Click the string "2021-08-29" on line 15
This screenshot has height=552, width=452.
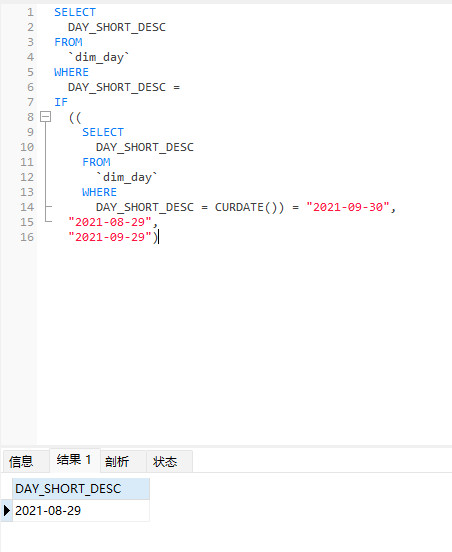tap(110, 222)
